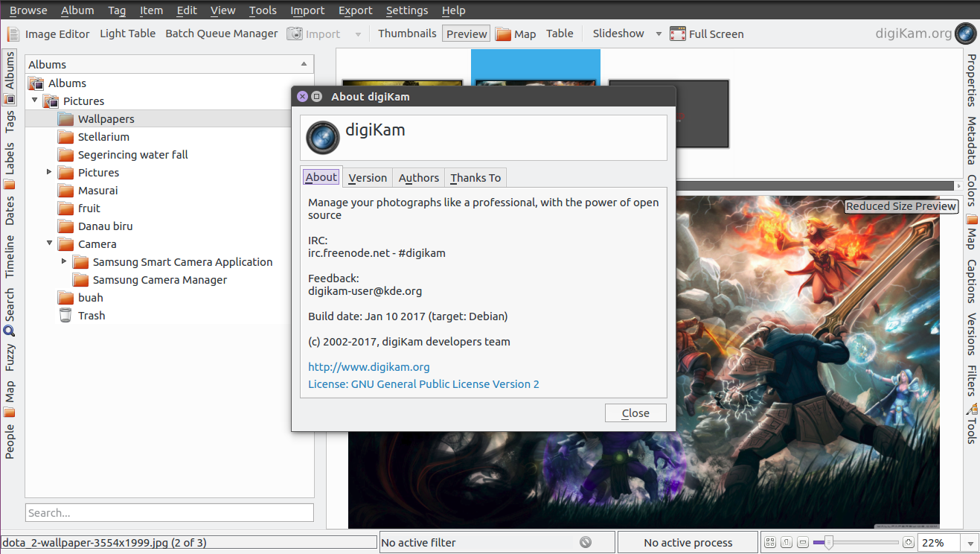Toggle the Thumbnails view mode
The height and width of the screenshot is (554, 980).
tap(407, 34)
